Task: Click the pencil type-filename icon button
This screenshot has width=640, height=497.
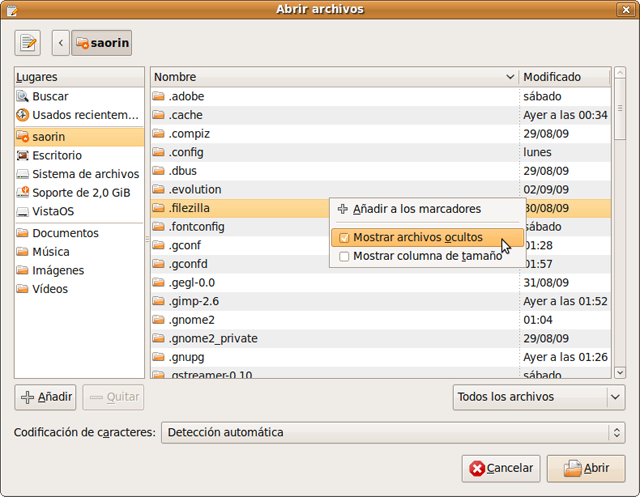Action: (28, 43)
